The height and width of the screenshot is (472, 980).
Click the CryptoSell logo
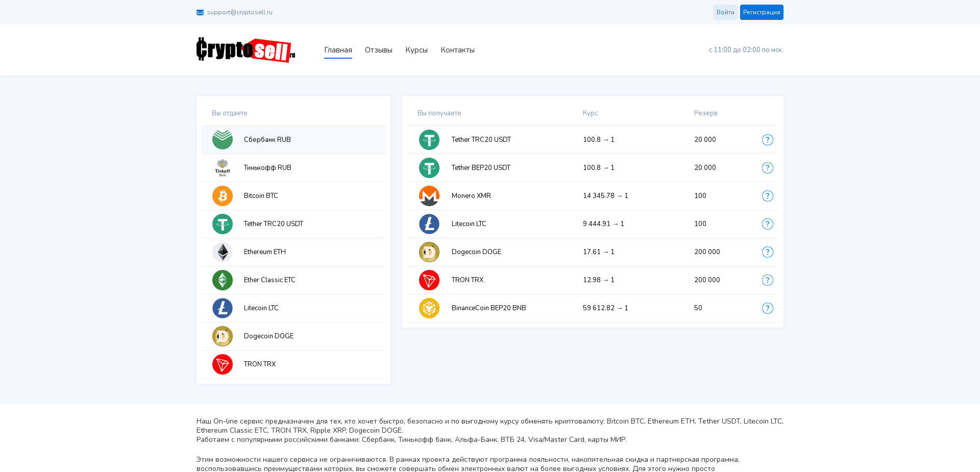click(x=246, y=49)
